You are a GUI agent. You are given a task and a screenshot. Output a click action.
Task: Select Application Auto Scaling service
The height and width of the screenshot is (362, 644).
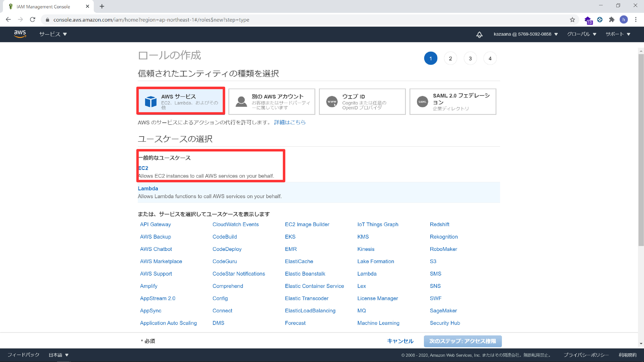pos(168,323)
